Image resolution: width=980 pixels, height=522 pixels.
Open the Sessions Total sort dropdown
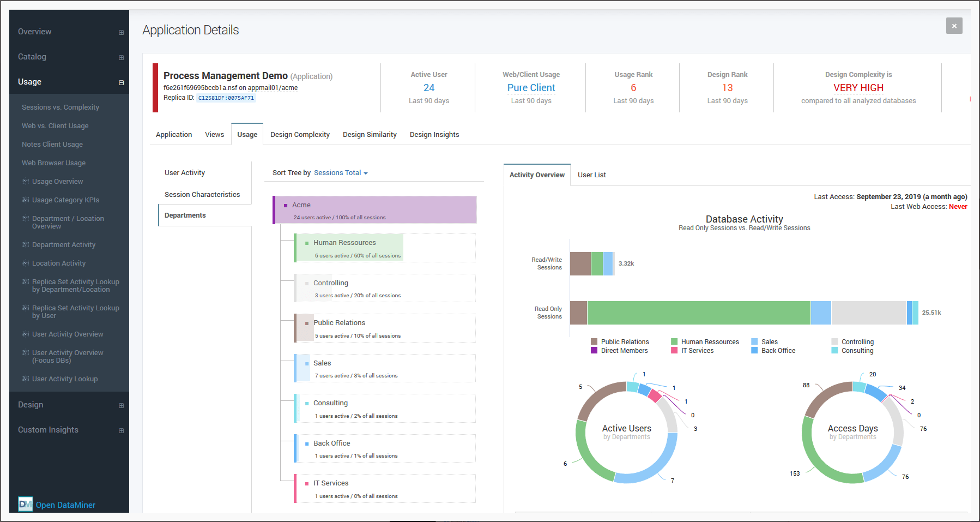(341, 173)
